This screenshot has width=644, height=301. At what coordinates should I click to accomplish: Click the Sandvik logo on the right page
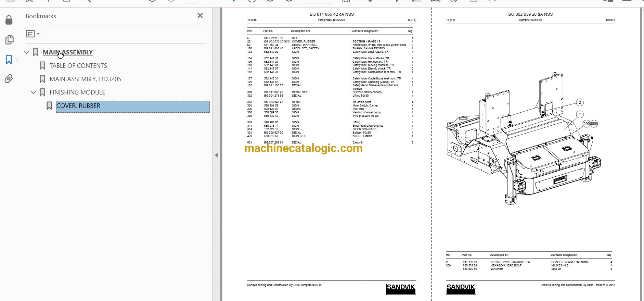pos(461,289)
